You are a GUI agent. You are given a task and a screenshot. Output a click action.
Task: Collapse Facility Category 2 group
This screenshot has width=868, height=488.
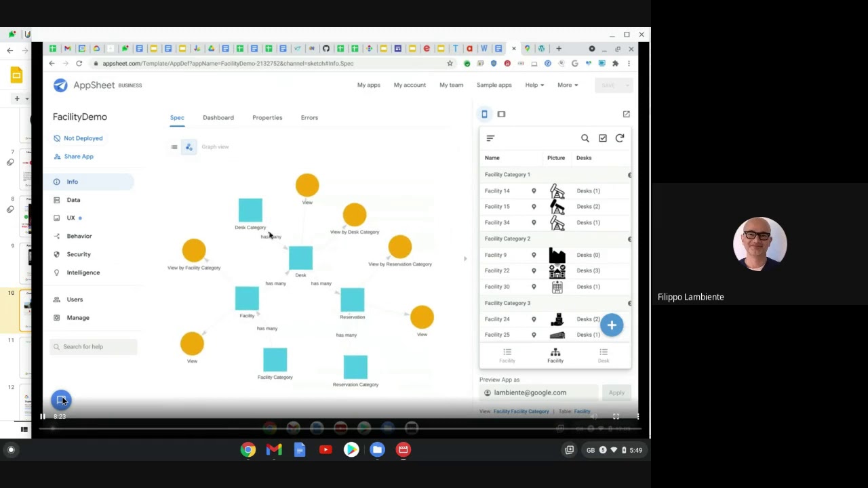pos(629,239)
